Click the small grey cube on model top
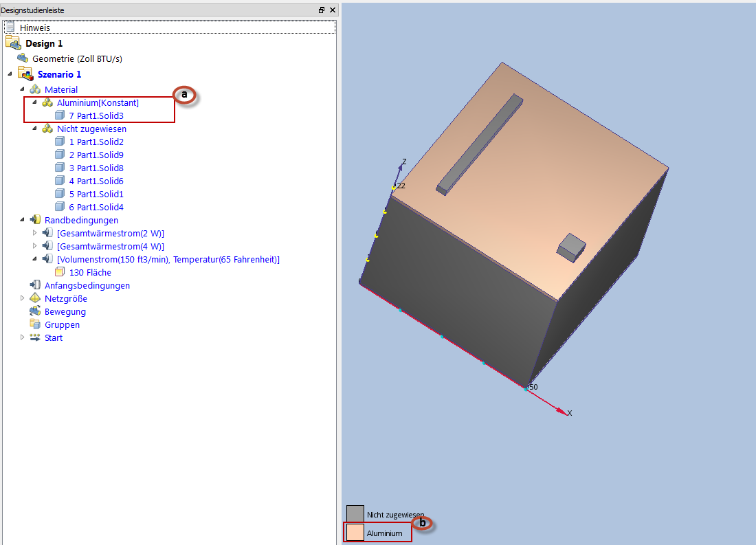The image size is (756, 545). 571,248
